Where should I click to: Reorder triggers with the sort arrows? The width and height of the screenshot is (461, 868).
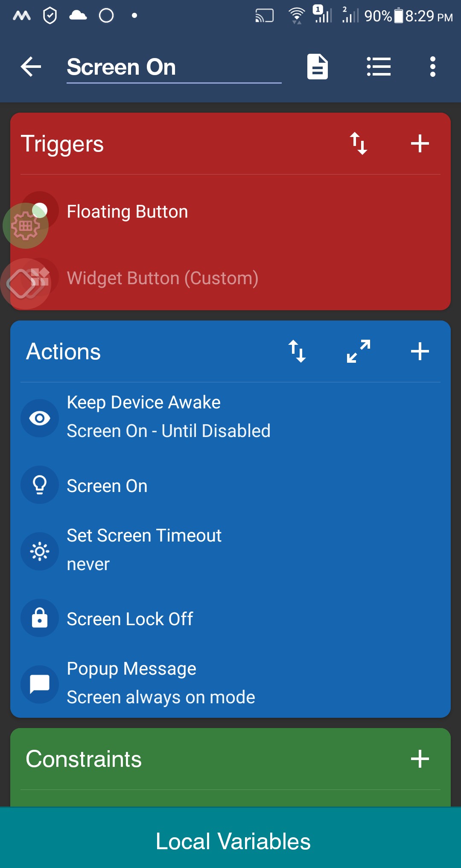pos(359,143)
